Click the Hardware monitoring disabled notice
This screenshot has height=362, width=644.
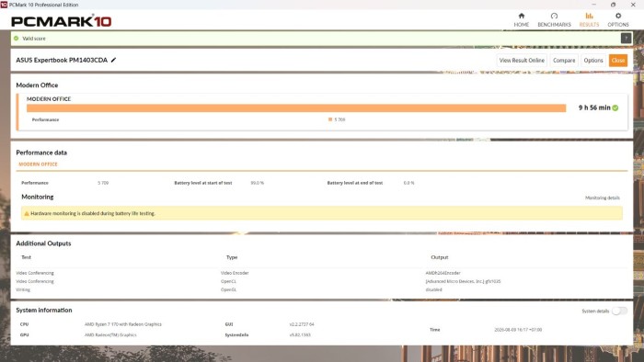click(x=322, y=213)
